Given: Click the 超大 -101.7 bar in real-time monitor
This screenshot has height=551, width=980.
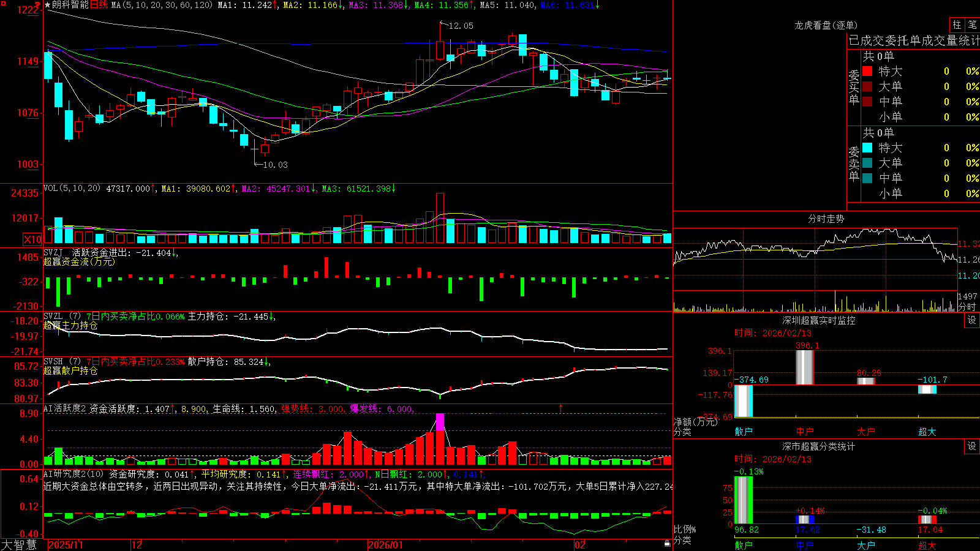Looking at the screenshot, I should [x=927, y=389].
